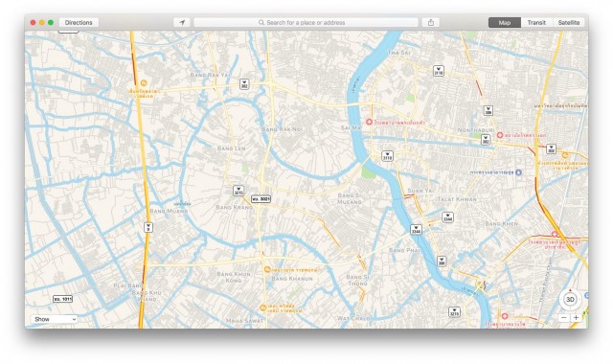Click the 3D compass control

(570, 300)
